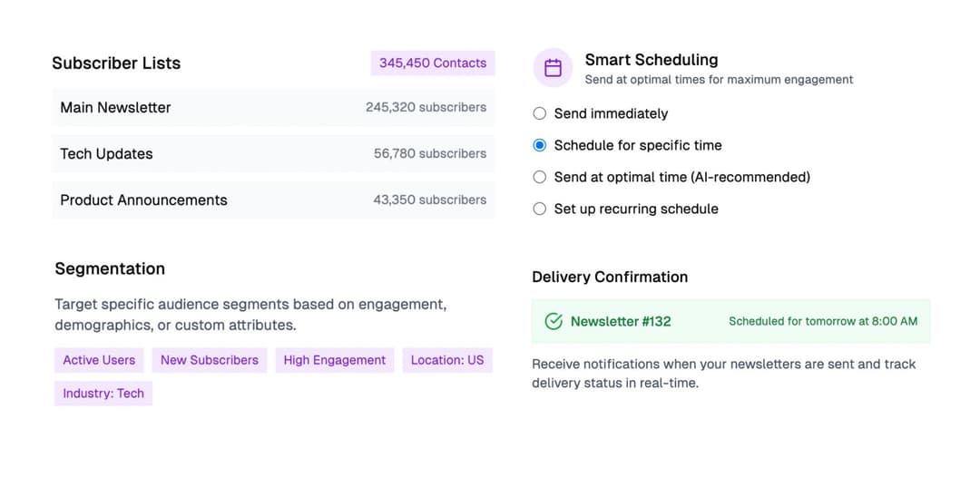
Task: Select Set up recurring schedule radio button
Action: (x=539, y=209)
